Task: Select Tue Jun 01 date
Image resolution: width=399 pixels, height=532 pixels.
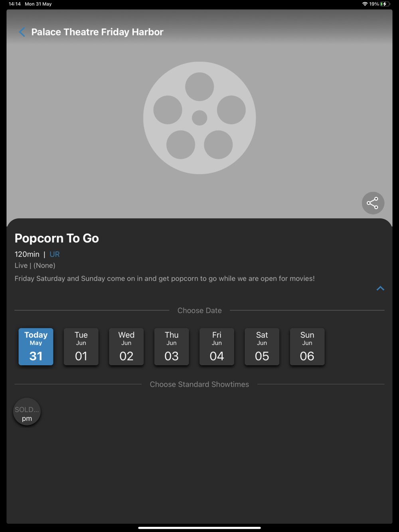Action: [81, 347]
